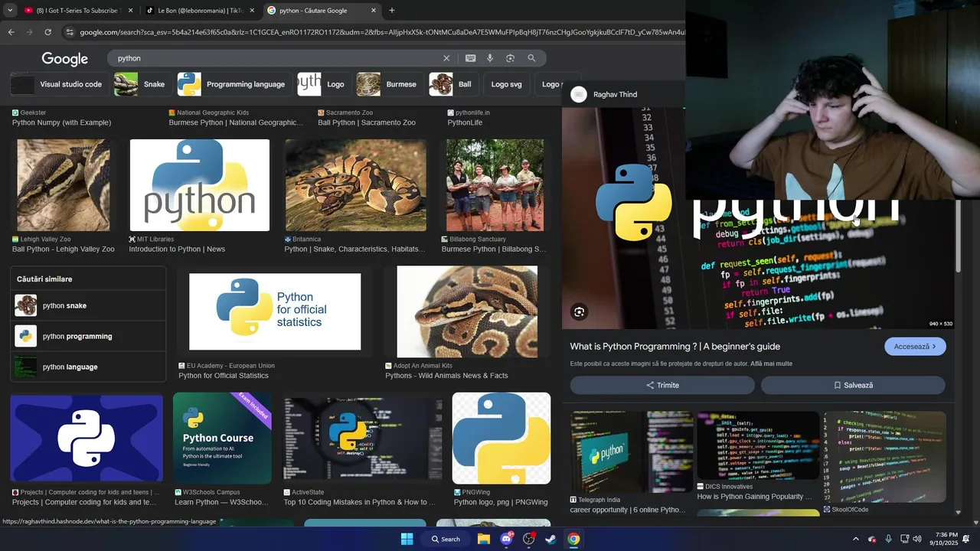Select the python - Căutare Google tab
This screenshot has width=980, height=551.
point(322,11)
